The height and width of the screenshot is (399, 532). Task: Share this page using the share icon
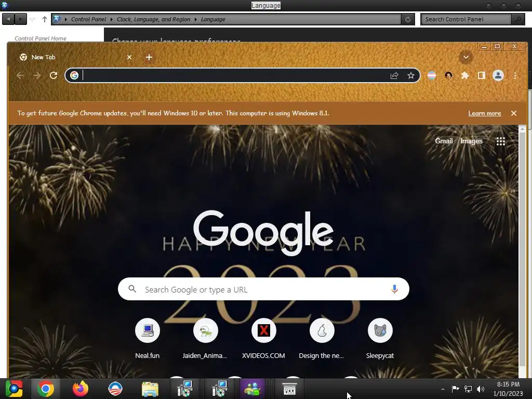[x=394, y=75]
